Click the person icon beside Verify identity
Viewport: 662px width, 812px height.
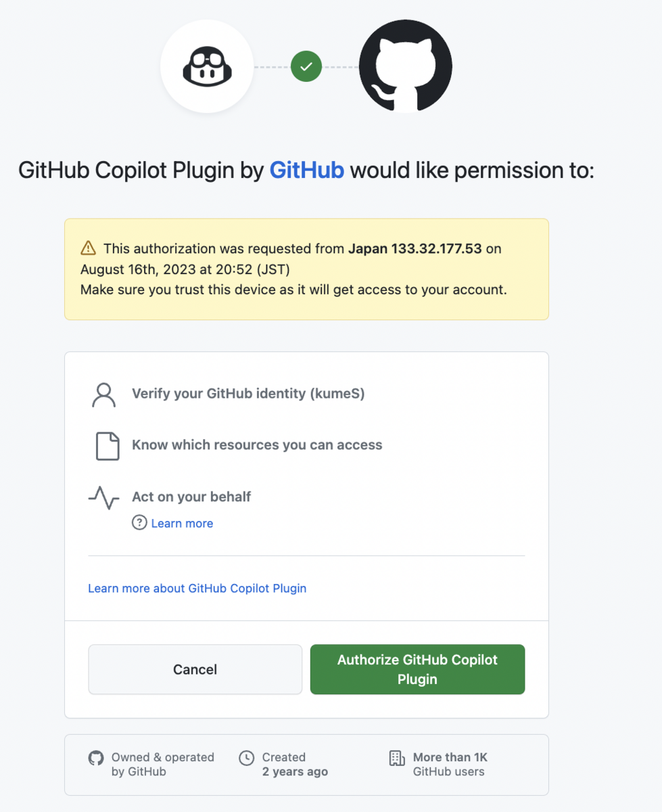coord(103,394)
